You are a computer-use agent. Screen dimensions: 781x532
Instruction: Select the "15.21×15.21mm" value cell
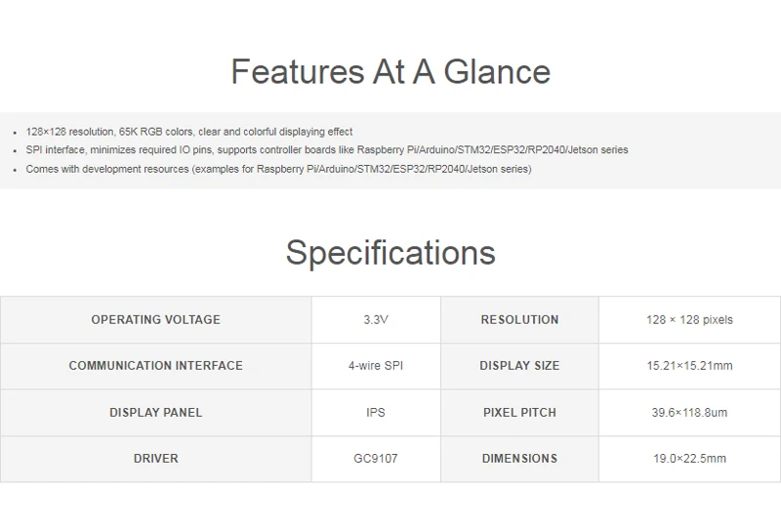[x=689, y=366]
